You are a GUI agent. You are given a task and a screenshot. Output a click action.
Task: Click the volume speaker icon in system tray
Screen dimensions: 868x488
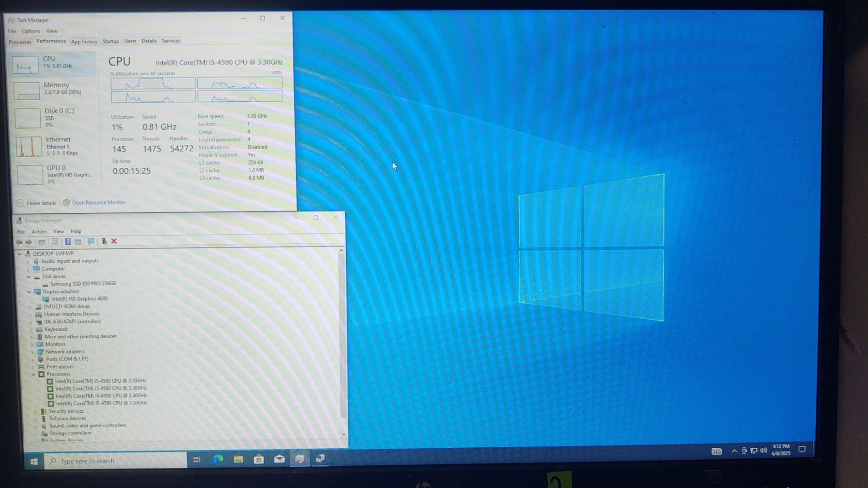(763, 451)
